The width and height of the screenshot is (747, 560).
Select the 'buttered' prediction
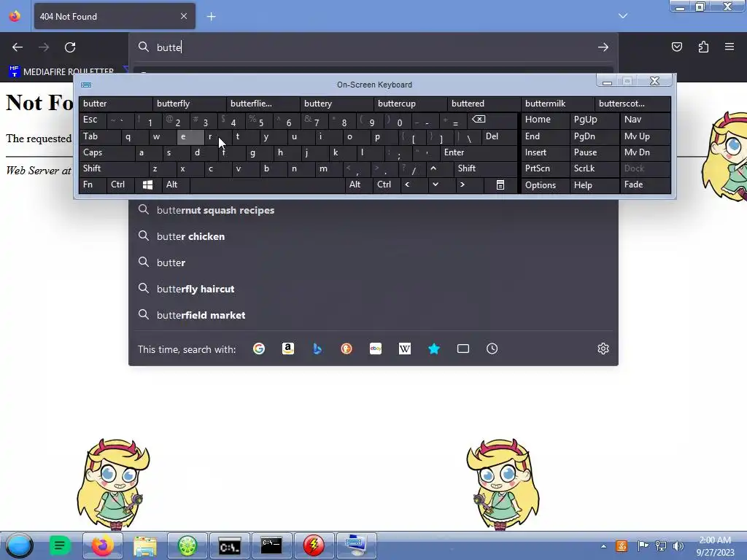click(484, 104)
